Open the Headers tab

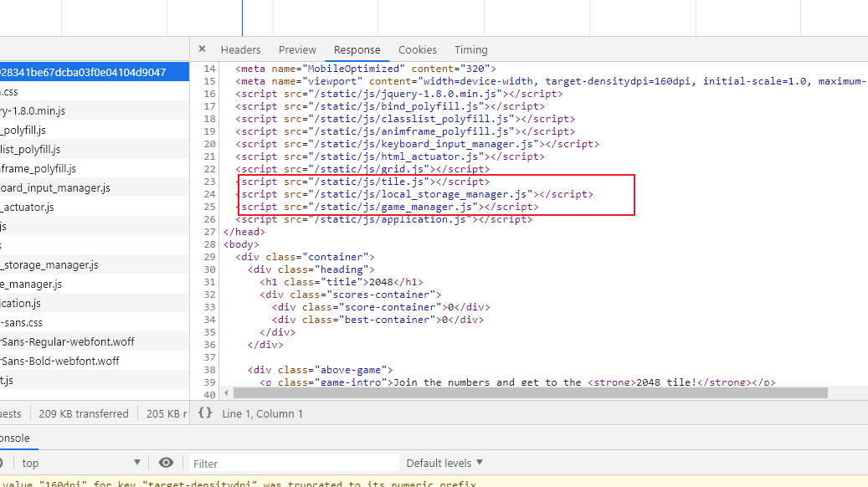(240, 50)
